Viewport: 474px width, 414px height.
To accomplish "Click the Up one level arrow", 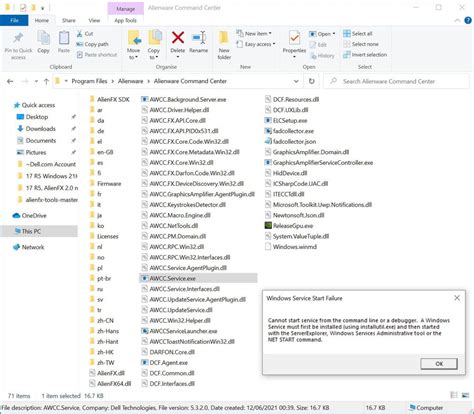I will pos(46,81).
